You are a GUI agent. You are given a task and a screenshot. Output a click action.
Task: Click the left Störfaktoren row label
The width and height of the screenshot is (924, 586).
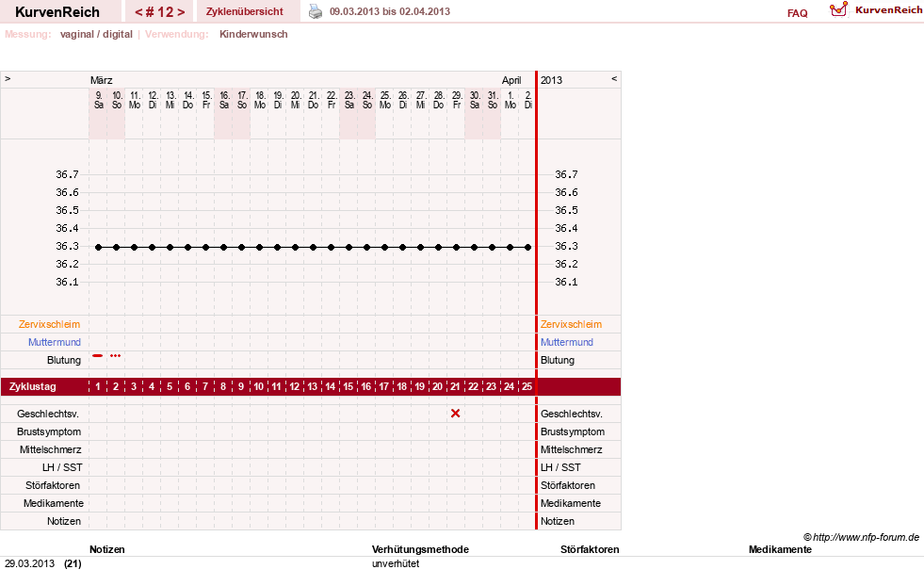click(53, 485)
